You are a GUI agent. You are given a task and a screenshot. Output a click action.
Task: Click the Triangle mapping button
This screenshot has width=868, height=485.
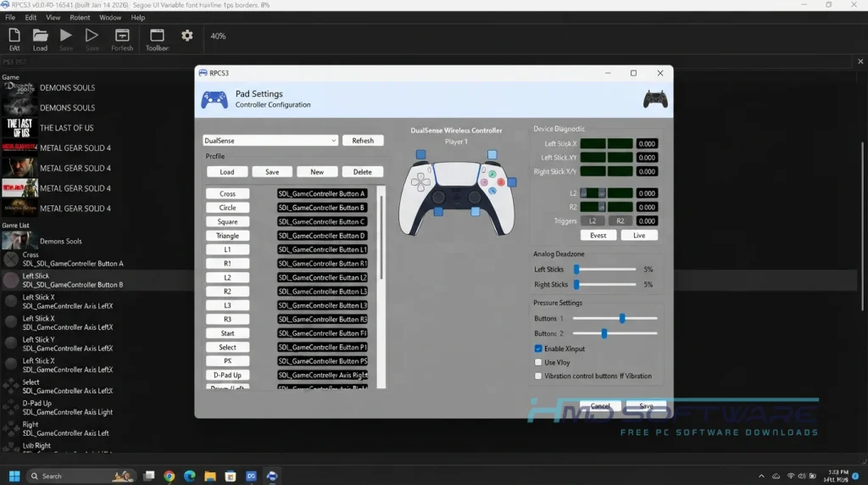(227, 236)
